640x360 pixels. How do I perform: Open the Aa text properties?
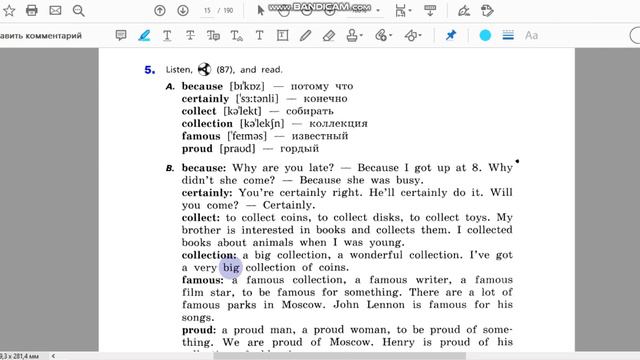click(x=531, y=36)
